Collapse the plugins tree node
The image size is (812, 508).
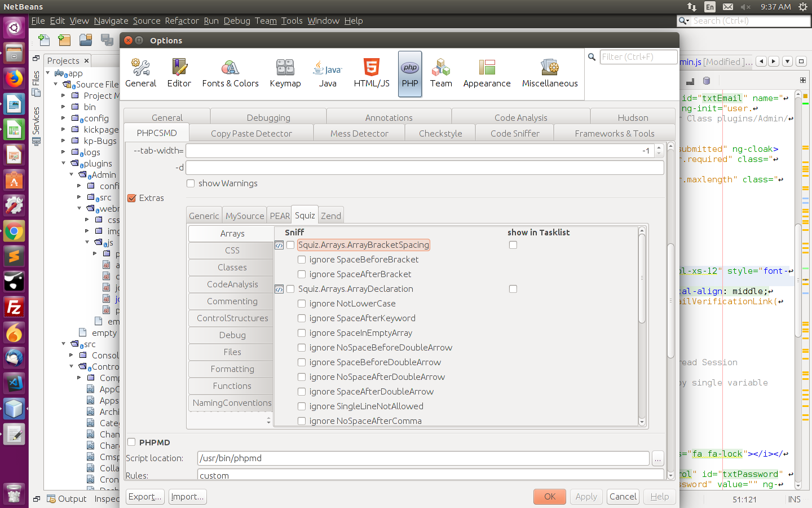[x=64, y=163]
